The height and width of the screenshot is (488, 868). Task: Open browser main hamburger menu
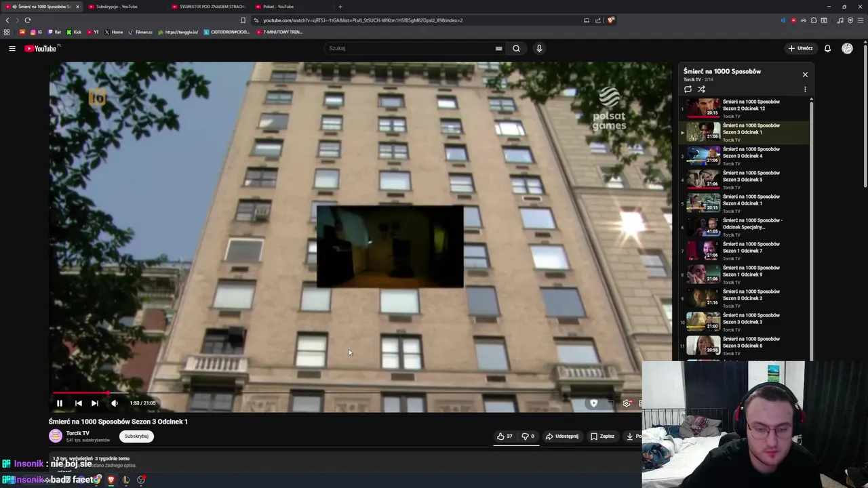tap(861, 20)
